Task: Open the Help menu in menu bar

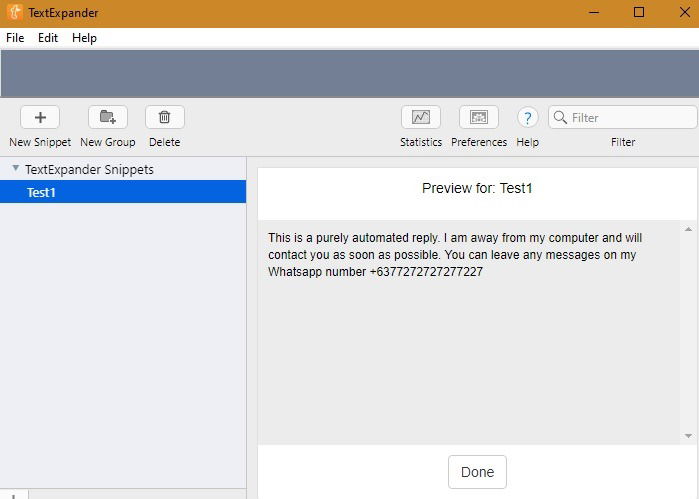Action: [84, 38]
